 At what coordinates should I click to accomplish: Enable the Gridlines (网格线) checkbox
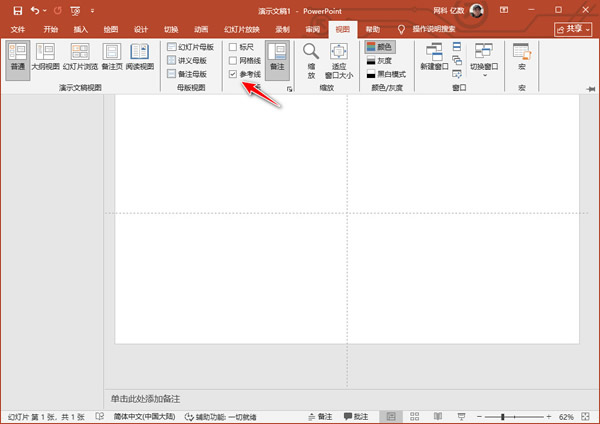click(234, 61)
